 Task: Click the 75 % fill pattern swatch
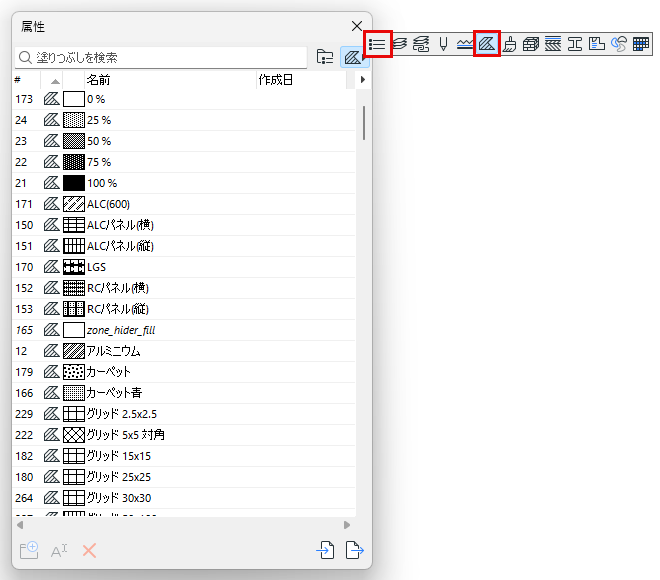[x=74, y=162]
